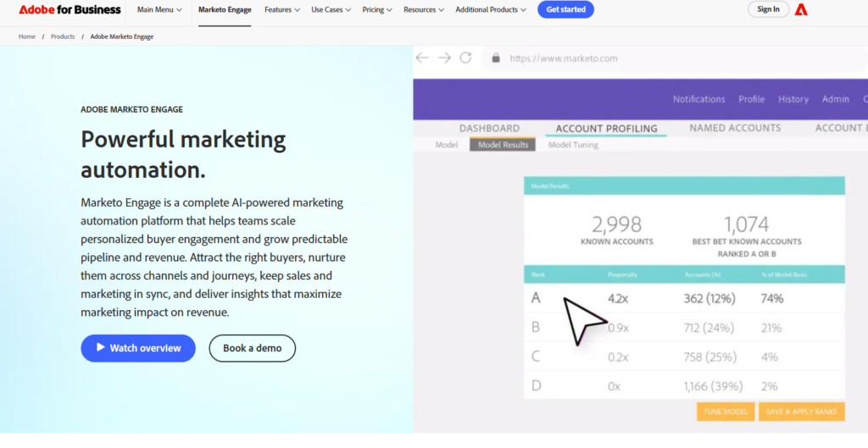Expand the Use Cases dropdown

331,9
